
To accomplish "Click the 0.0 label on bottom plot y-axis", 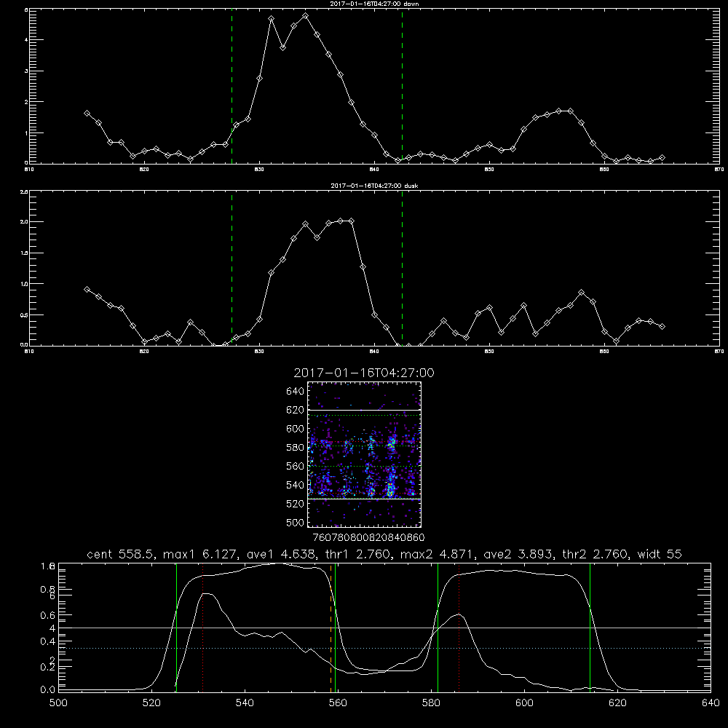I will point(48,690).
